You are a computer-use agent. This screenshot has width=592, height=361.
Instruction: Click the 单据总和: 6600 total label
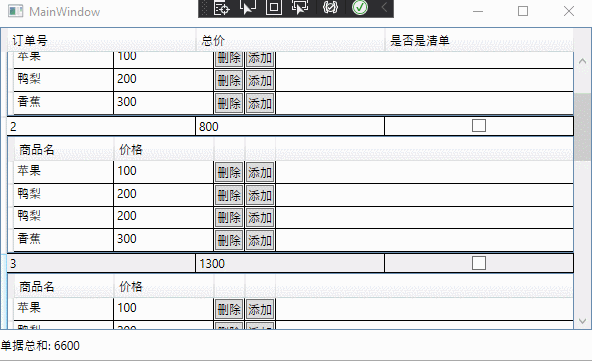pyautogui.click(x=40, y=346)
